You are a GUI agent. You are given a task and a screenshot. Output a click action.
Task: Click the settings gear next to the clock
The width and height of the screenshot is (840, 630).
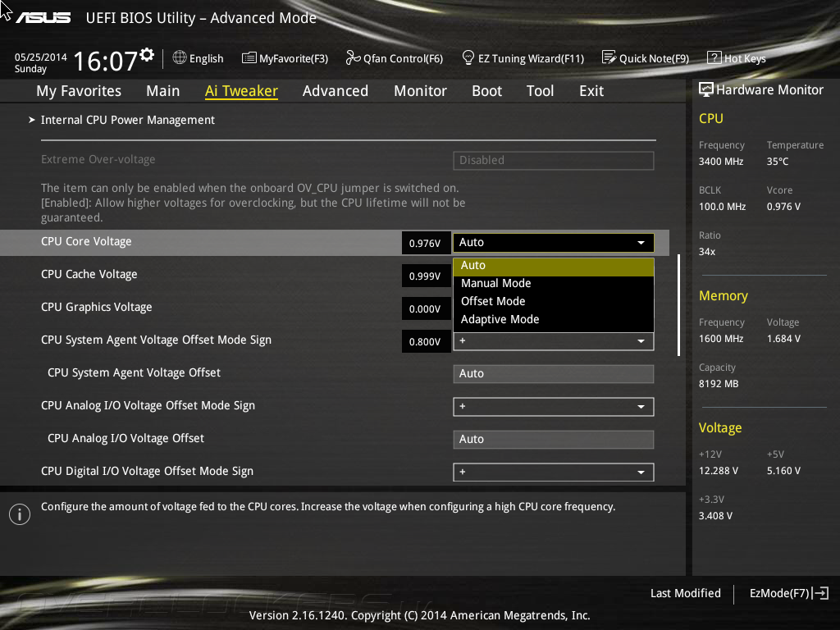point(147,55)
